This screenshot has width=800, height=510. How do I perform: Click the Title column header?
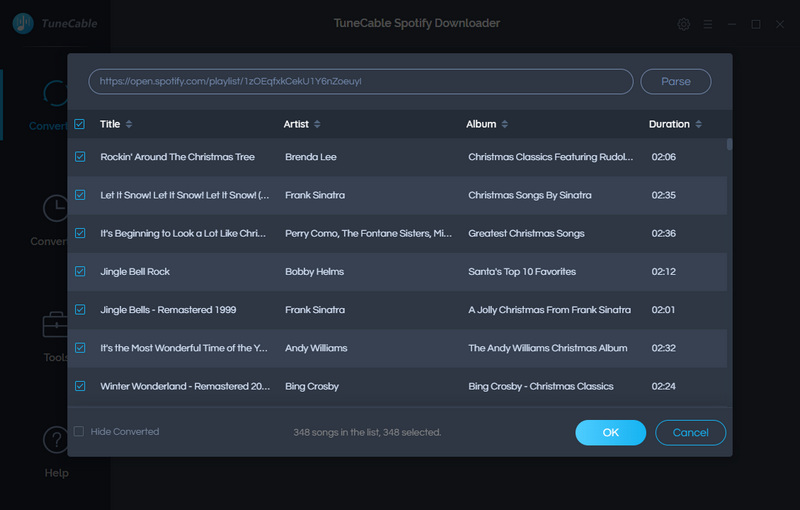point(110,124)
